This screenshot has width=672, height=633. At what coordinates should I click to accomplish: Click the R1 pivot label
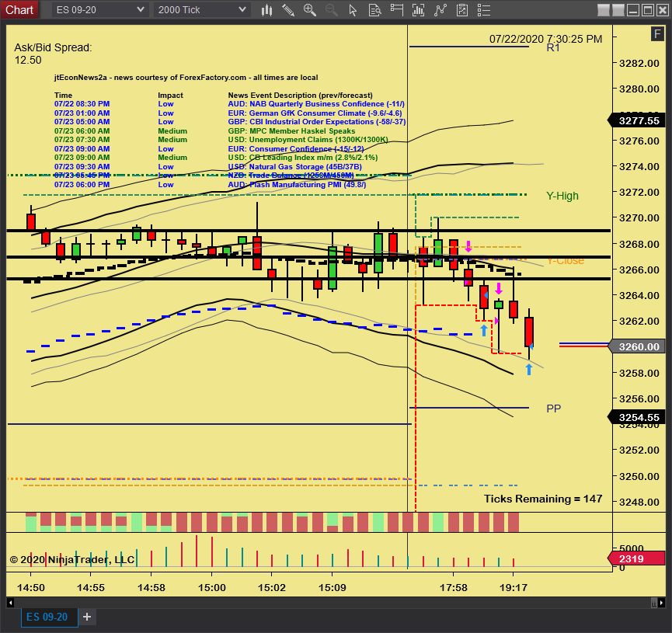(x=553, y=47)
